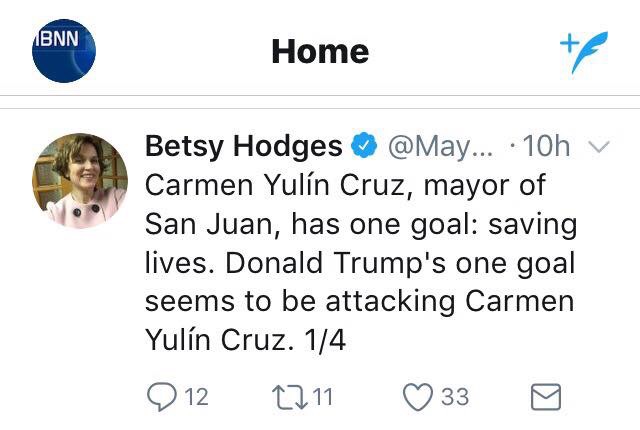Tap the IBNN account avatar
640x430 pixels.
click(63, 50)
